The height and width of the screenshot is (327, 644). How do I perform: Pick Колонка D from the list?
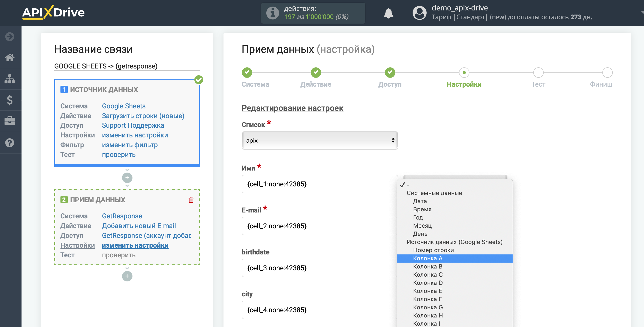455,283
